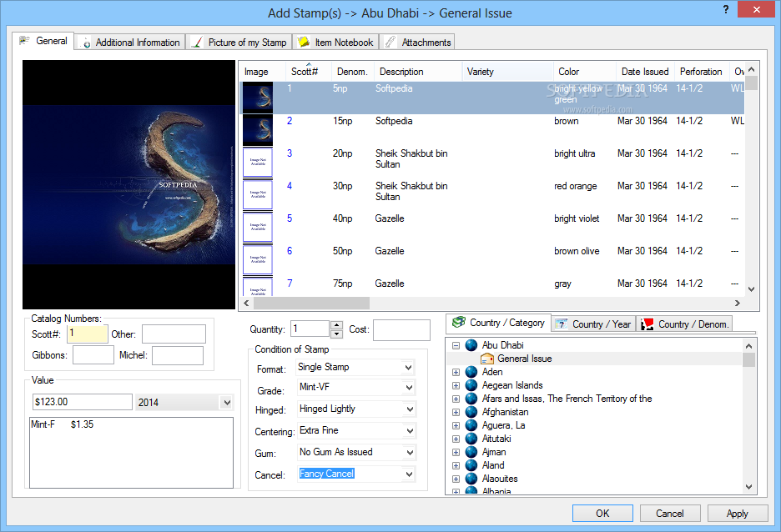Expand the Aegean Islands tree node

456,386
